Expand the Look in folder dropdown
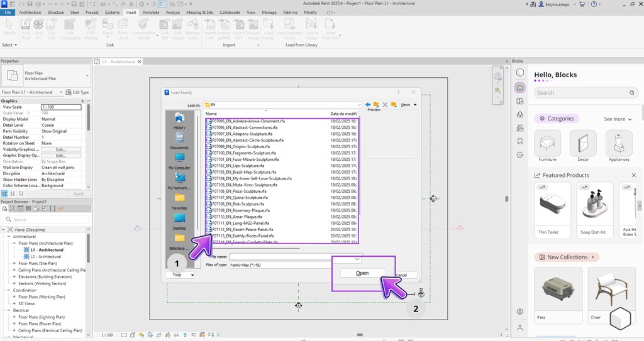 coord(358,105)
